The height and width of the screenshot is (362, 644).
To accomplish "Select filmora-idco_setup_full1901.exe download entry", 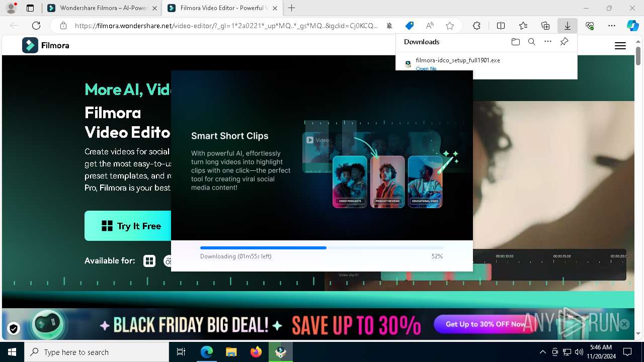I will pos(487,64).
